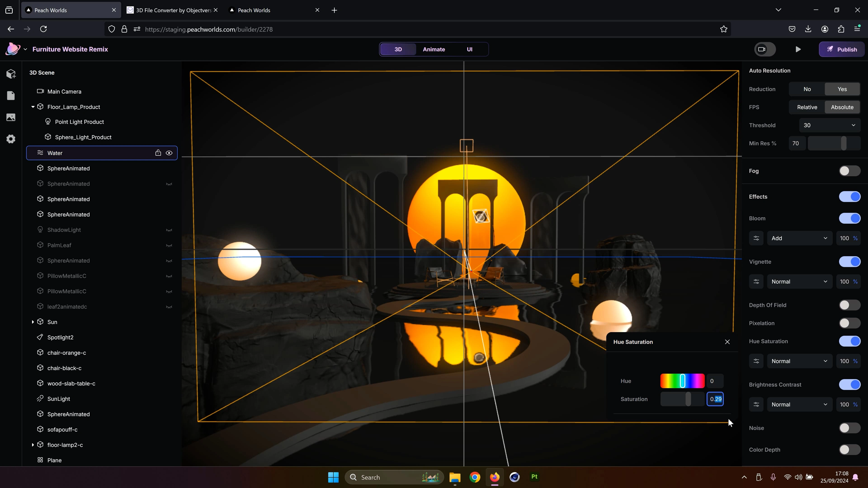Open a new browser tab

(334, 10)
